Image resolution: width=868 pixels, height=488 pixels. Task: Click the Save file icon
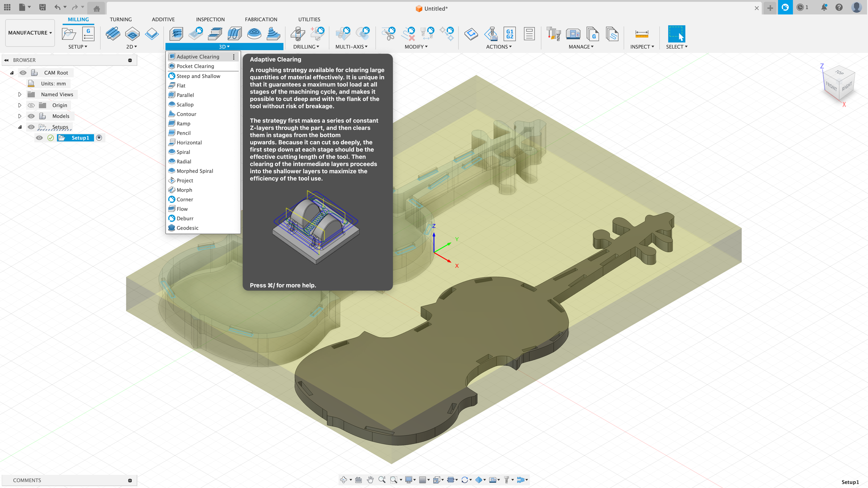tap(42, 7)
